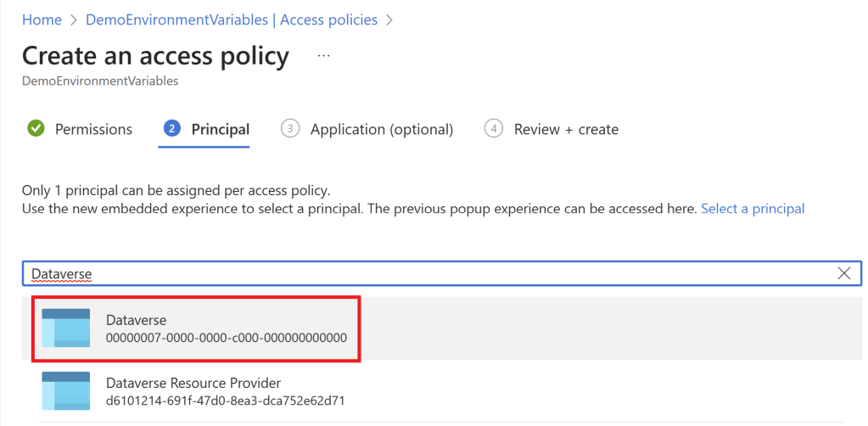868x426 pixels.
Task: Choose Dataverse Resource Provider from results
Action: [193, 383]
